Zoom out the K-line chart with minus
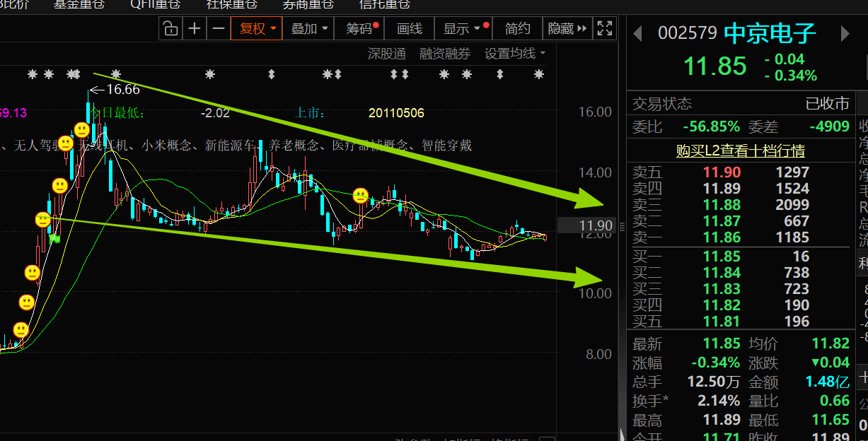 [x=219, y=29]
